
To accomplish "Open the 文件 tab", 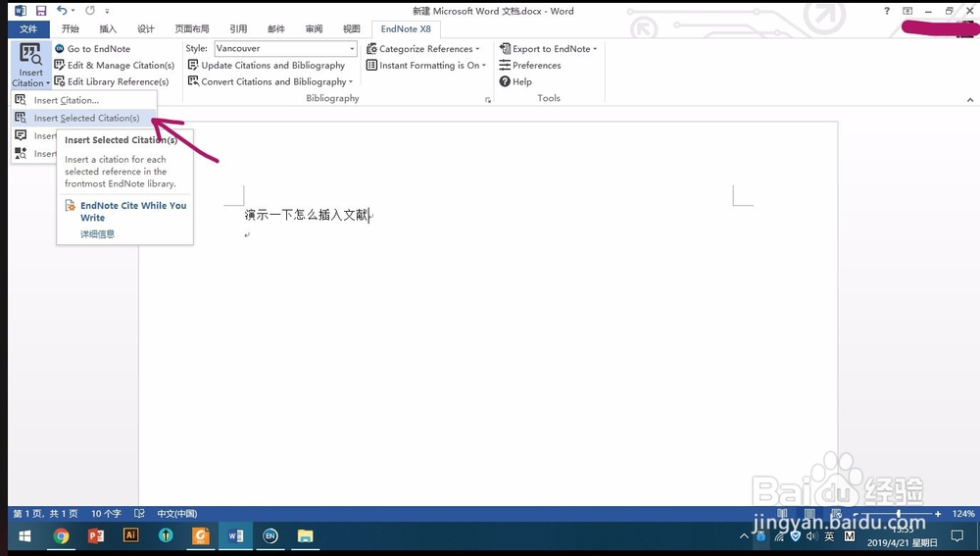I will pos(28,28).
